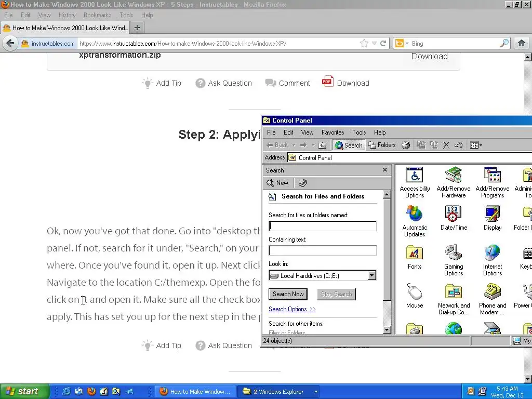Reload page in Firefox
Screen dimensions: 532x399
[x=383, y=43]
